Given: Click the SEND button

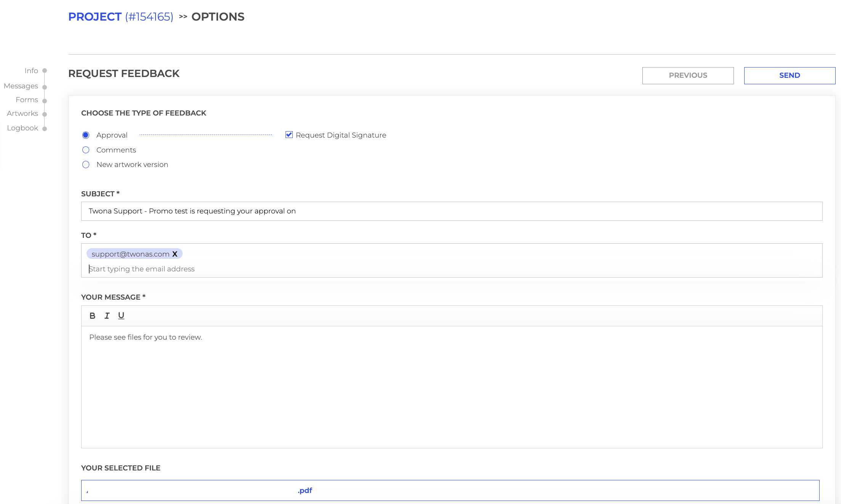Looking at the screenshot, I should point(790,75).
